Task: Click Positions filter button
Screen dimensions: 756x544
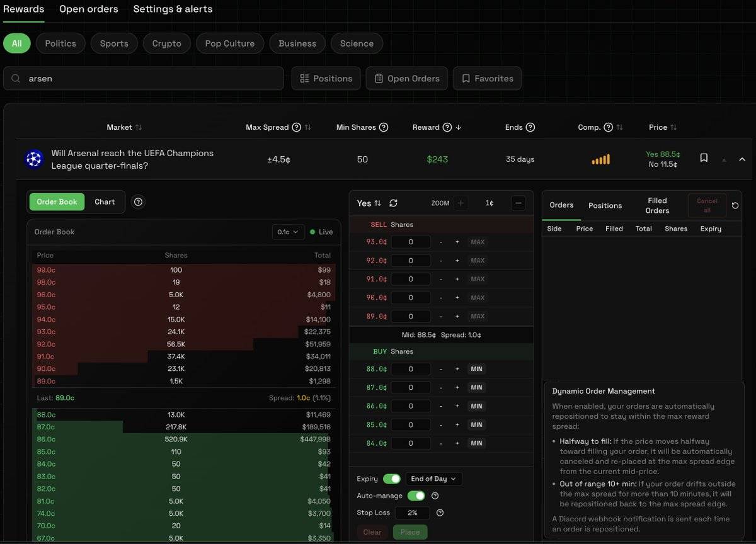Action: pyautogui.click(x=326, y=79)
